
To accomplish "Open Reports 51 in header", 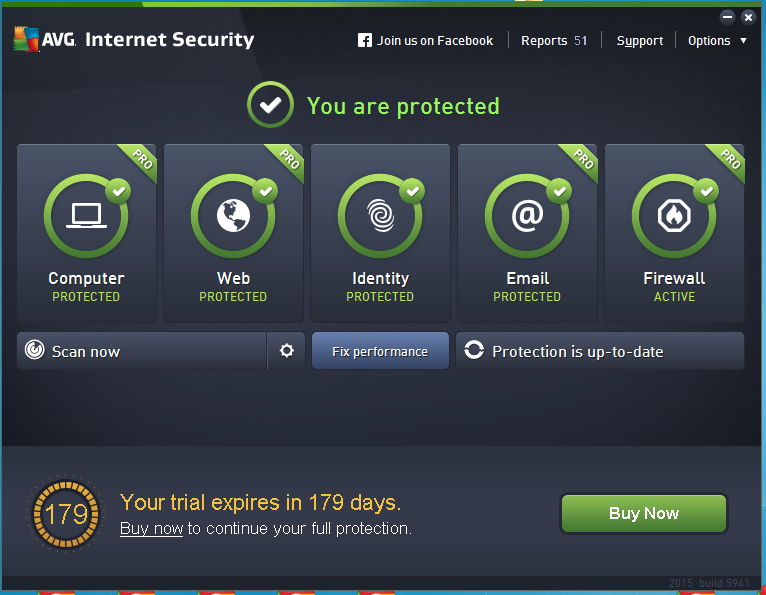I will [x=554, y=41].
